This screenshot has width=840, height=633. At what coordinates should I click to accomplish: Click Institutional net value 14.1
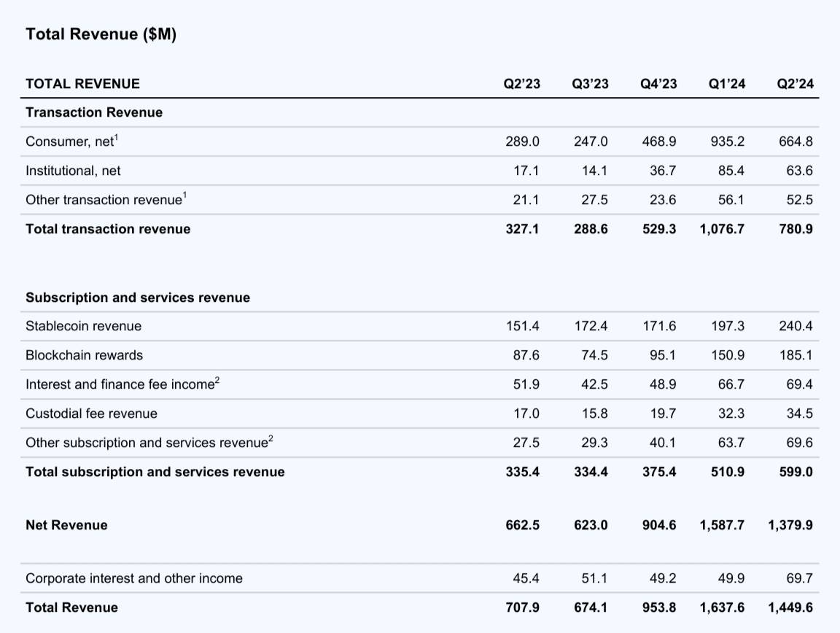[x=595, y=171]
